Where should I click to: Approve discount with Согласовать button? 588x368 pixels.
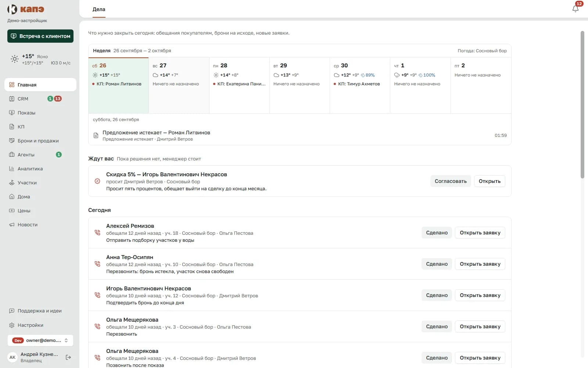coord(451,181)
